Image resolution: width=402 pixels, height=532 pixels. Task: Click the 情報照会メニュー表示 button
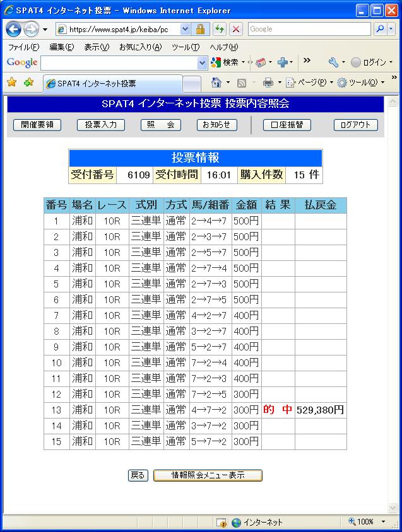(208, 475)
